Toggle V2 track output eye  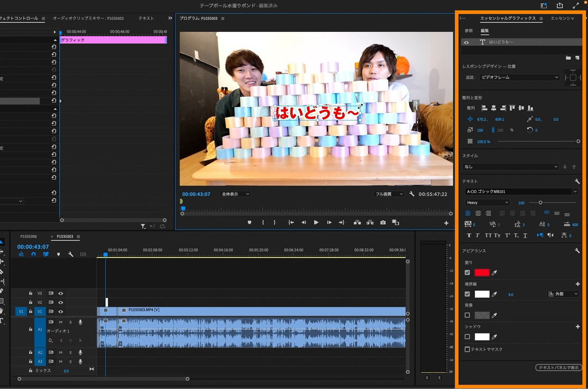tap(61, 302)
